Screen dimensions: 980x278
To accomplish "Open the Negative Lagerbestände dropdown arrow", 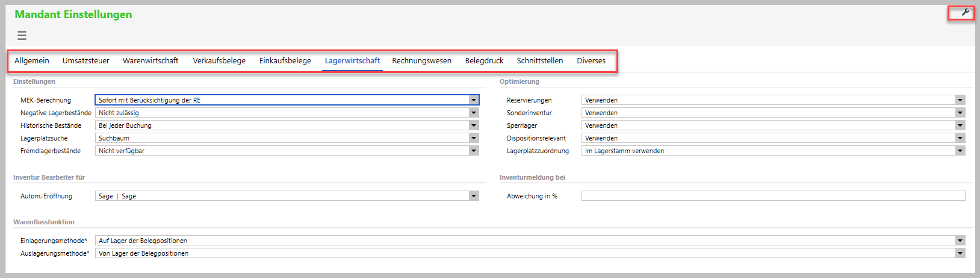I will pyautogui.click(x=474, y=113).
